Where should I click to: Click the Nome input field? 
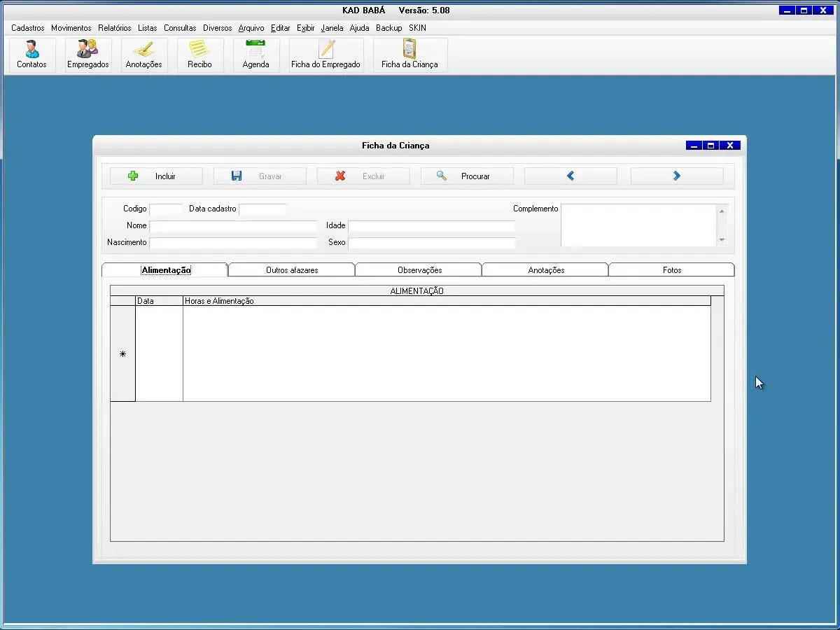tap(233, 226)
